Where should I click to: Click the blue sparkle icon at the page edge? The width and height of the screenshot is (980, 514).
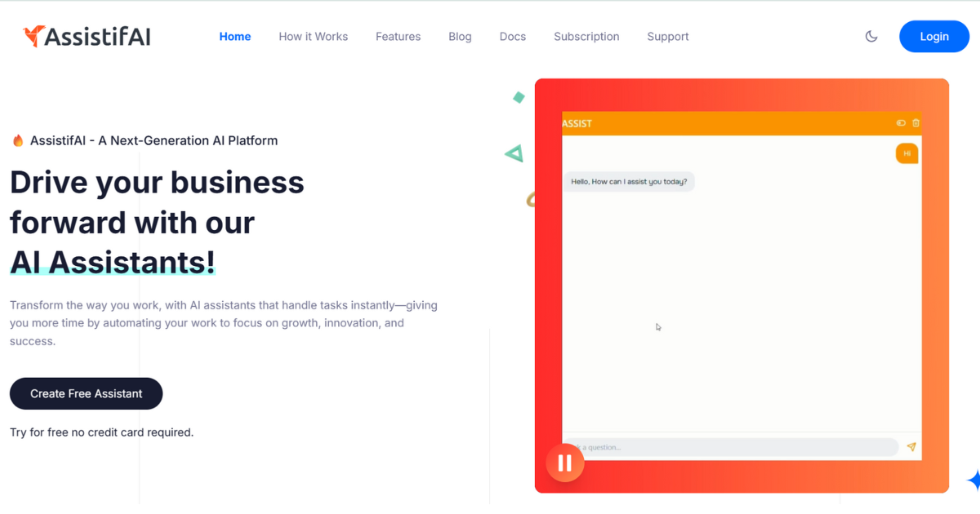[973, 480]
